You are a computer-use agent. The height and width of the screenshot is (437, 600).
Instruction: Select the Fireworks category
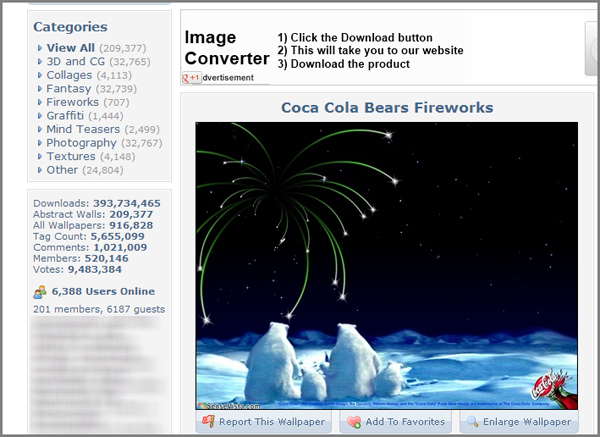72,102
